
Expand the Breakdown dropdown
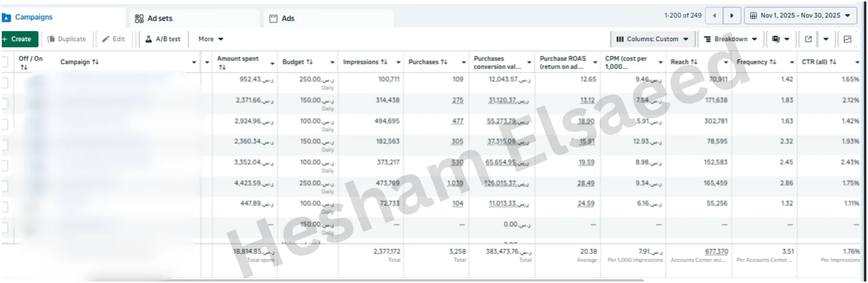[731, 39]
